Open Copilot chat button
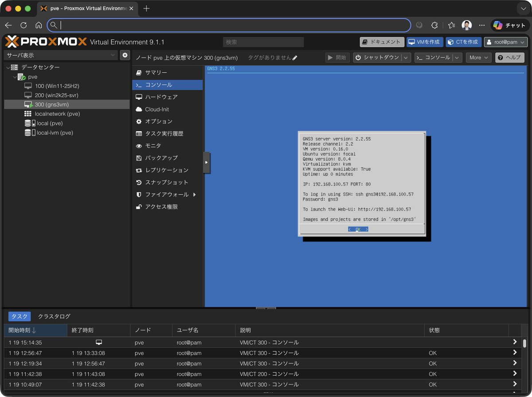532x397 pixels. (x=510, y=25)
